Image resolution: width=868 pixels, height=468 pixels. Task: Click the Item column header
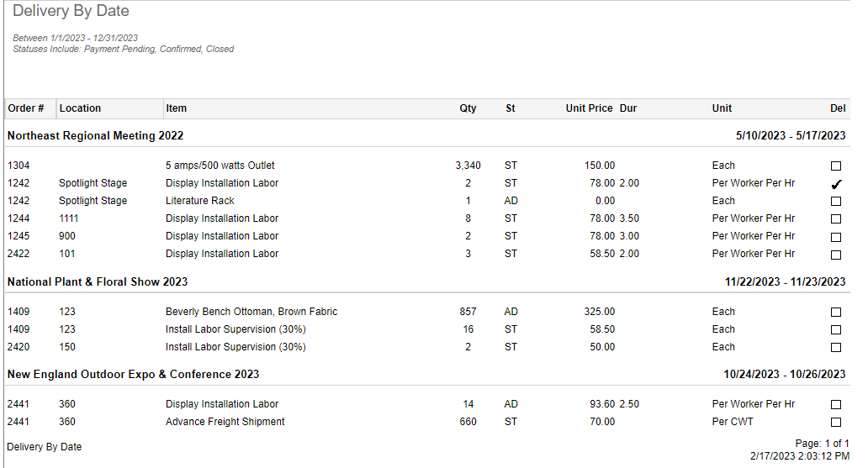point(177,108)
